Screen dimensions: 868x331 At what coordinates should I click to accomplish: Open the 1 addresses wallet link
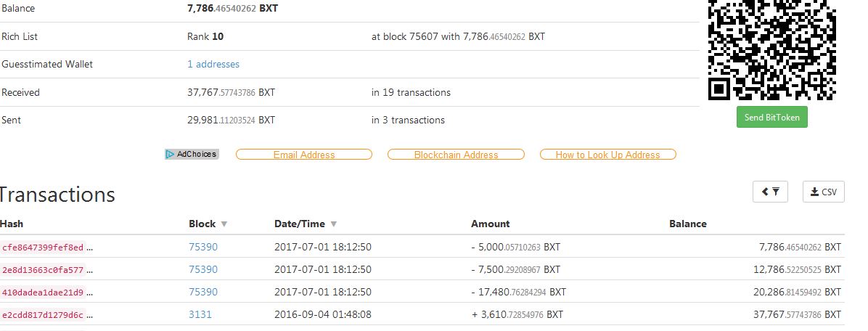point(213,64)
